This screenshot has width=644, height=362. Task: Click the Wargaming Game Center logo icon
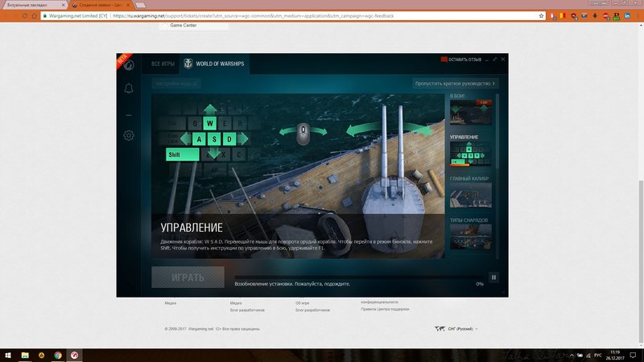click(x=129, y=65)
